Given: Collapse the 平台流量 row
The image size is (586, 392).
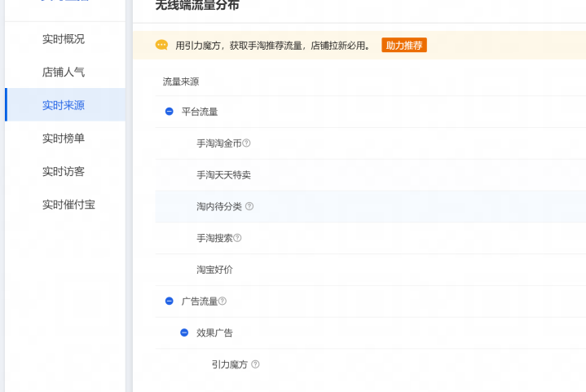Looking at the screenshot, I should [170, 112].
